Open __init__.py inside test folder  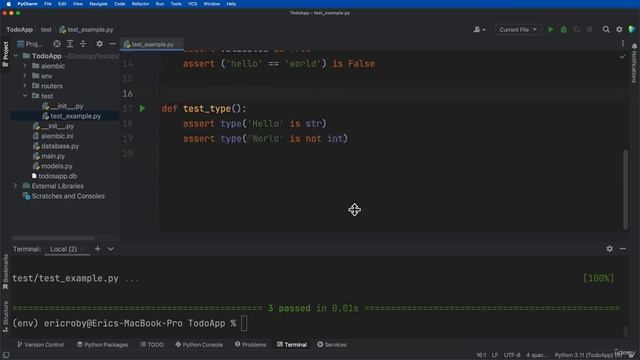point(63,106)
